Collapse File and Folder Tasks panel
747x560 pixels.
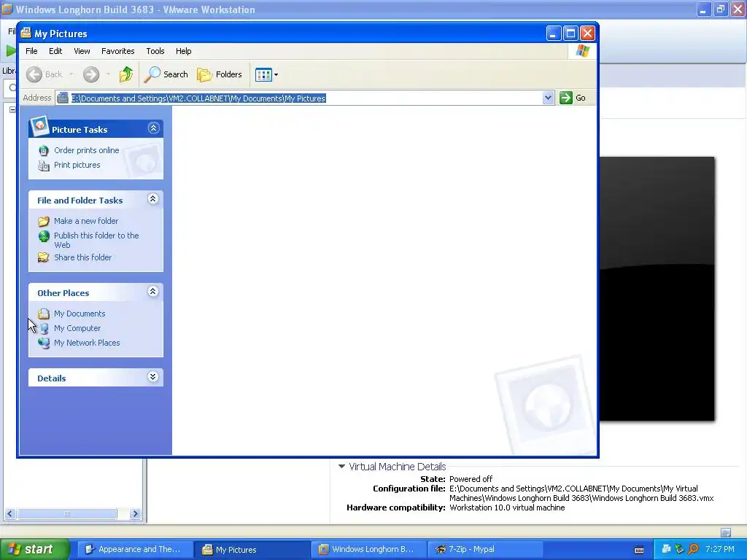153,199
